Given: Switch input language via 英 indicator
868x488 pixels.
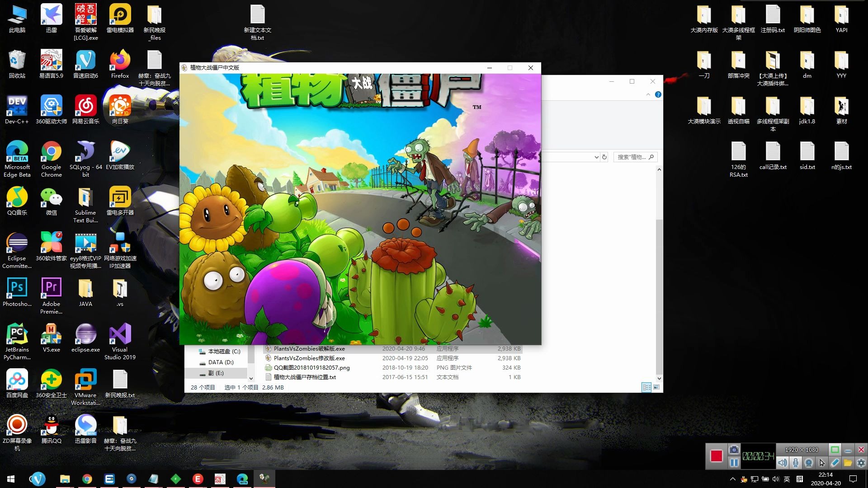Looking at the screenshot, I should coord(787,479).
